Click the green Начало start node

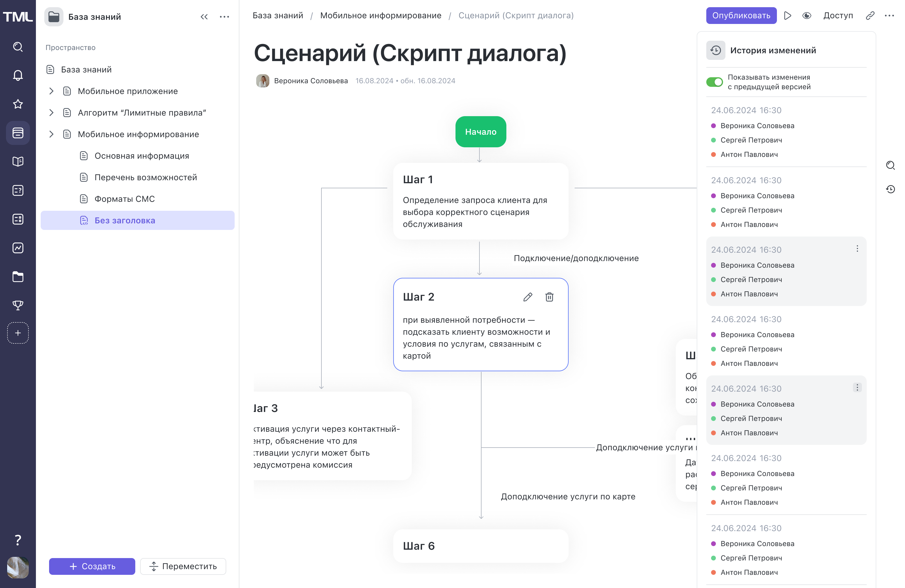tap(481, 132)
